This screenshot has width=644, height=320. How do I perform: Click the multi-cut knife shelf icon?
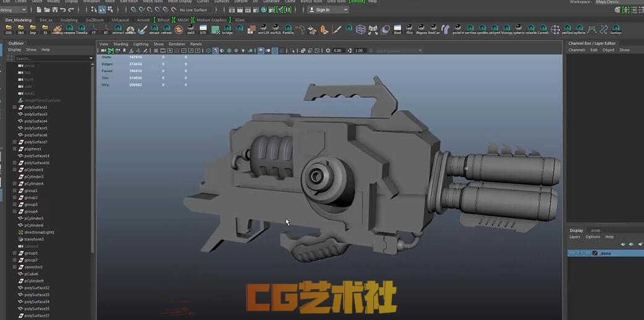pyautogui.click(x=337, y=29)
